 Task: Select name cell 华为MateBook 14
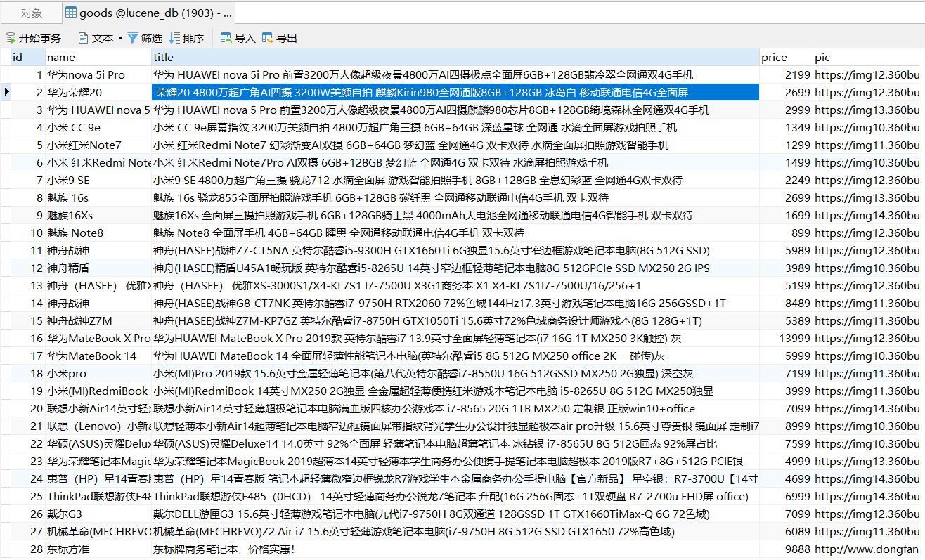98,356
